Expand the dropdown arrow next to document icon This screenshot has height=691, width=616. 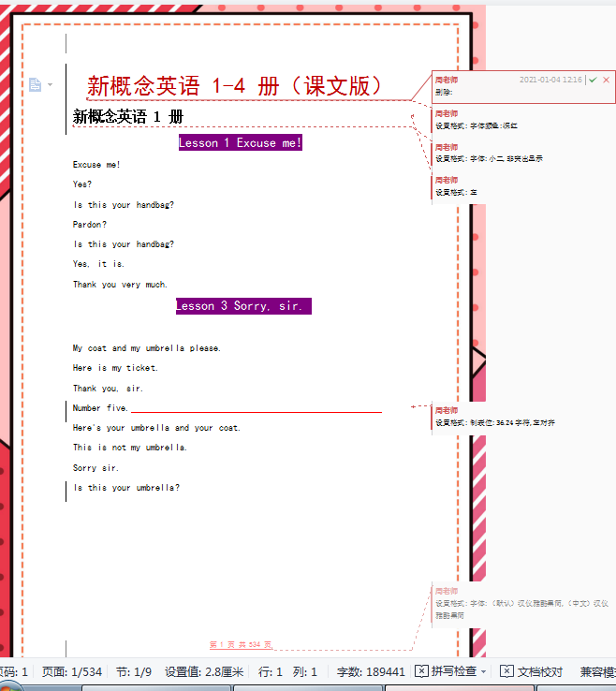(x=50, y=84)
